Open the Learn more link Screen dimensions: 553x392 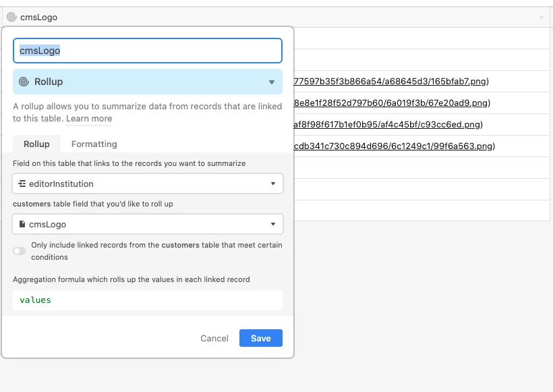point(89,119)
